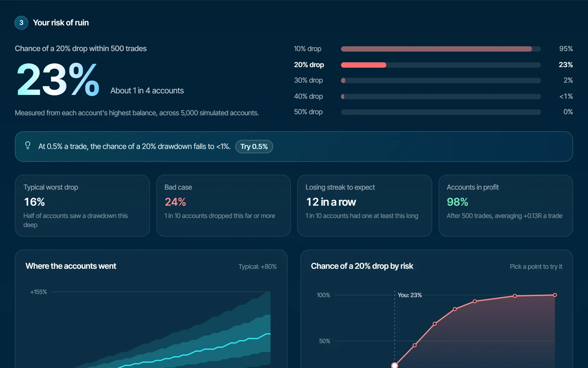Image resolution: width=588 pixels, height=368 pixels.
Task: Click the 23% value in the 20% drop row
Action: (566, 65)
